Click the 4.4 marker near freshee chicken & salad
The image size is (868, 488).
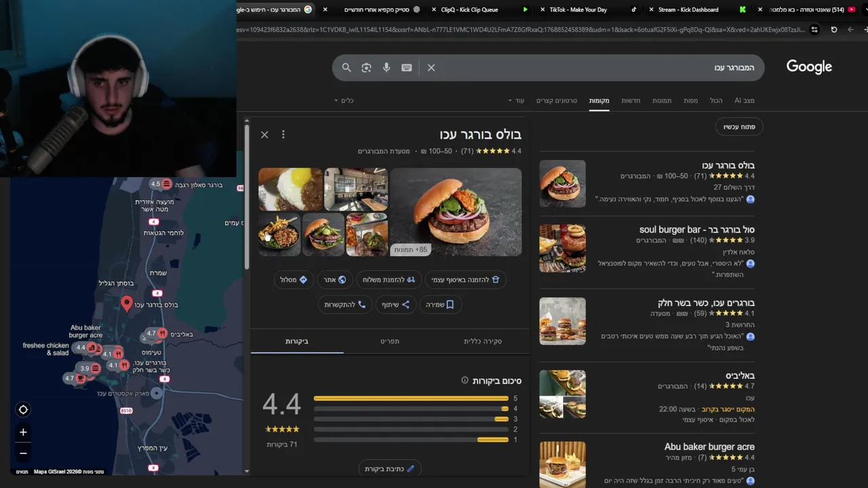[85, 348]
